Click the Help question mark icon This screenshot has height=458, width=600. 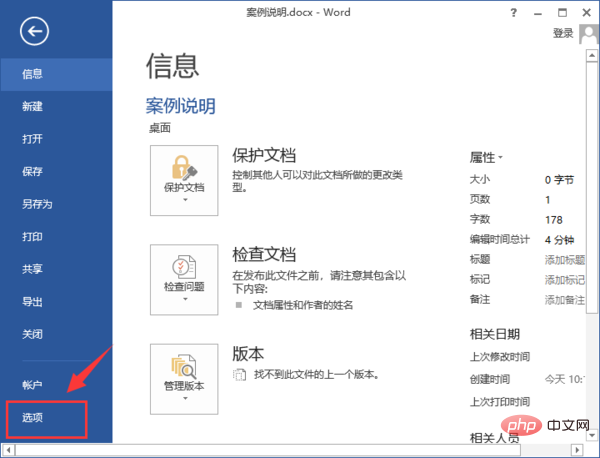pyautogui.click(x=514, y=11)
